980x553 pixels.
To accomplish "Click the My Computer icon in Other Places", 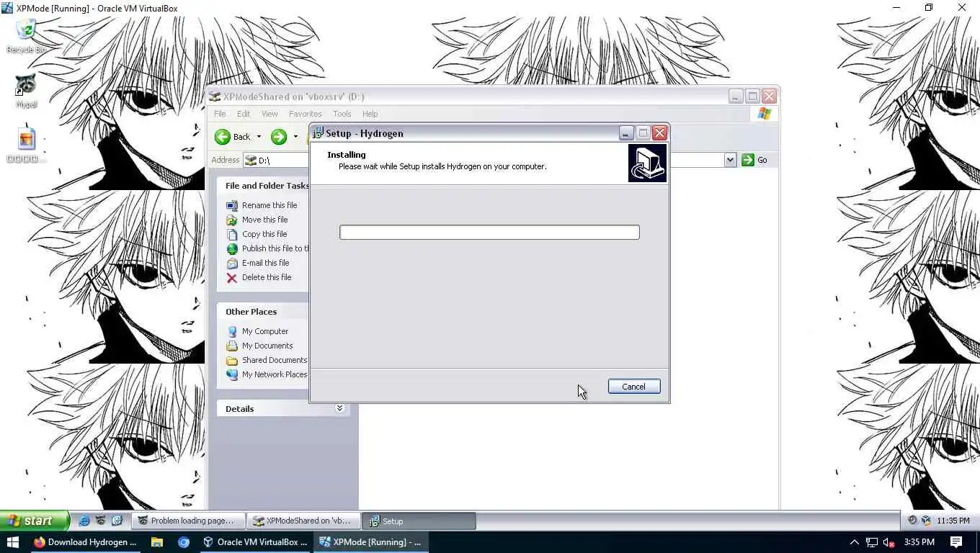I will click(x=232, y=331).
